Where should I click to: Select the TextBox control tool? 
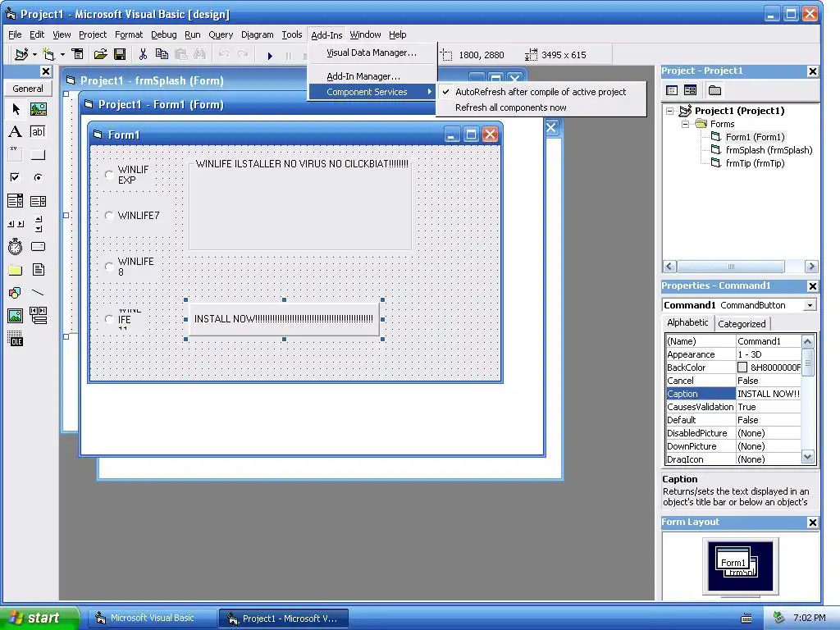38,132
